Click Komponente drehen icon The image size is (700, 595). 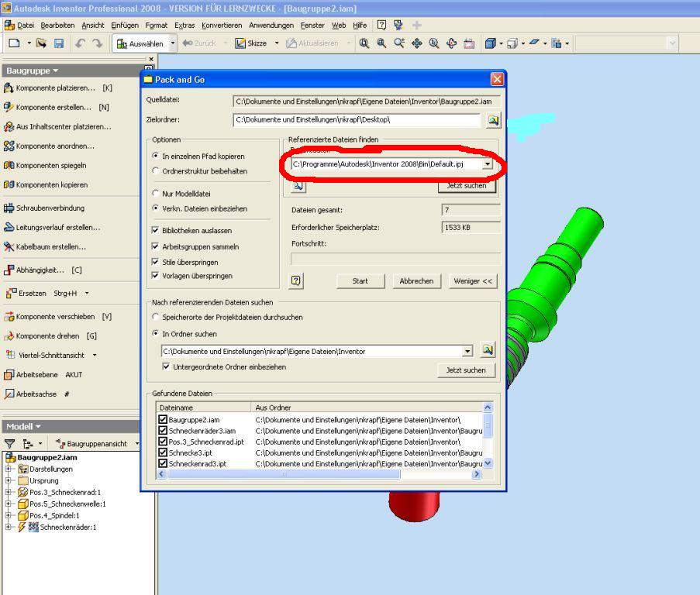(x=9, y=336)
